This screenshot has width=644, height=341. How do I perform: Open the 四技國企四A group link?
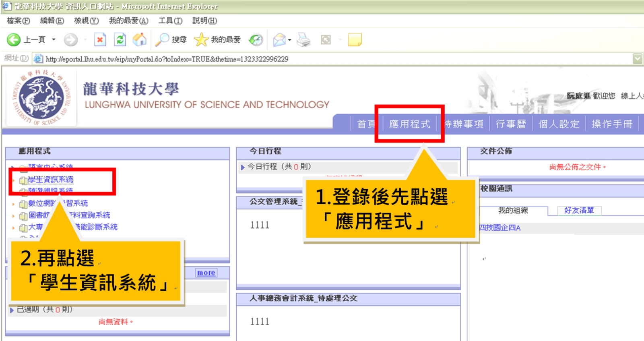coord(500,228)
